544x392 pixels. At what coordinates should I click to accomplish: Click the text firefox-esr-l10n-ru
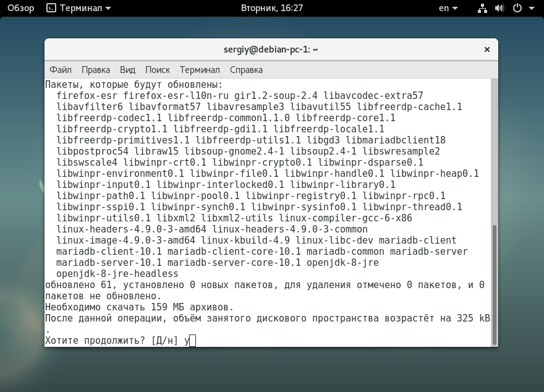coord(176,96)
